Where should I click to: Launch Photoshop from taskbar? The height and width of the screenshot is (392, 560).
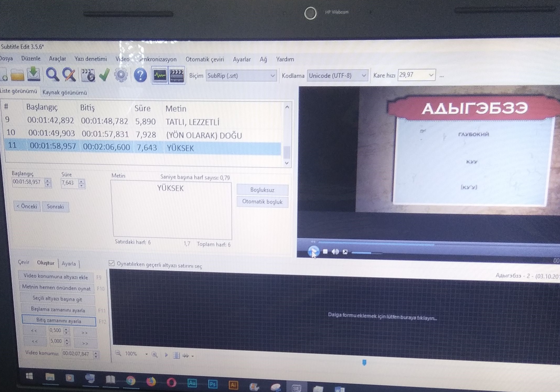pyautogui.click(x=212, y=384)
